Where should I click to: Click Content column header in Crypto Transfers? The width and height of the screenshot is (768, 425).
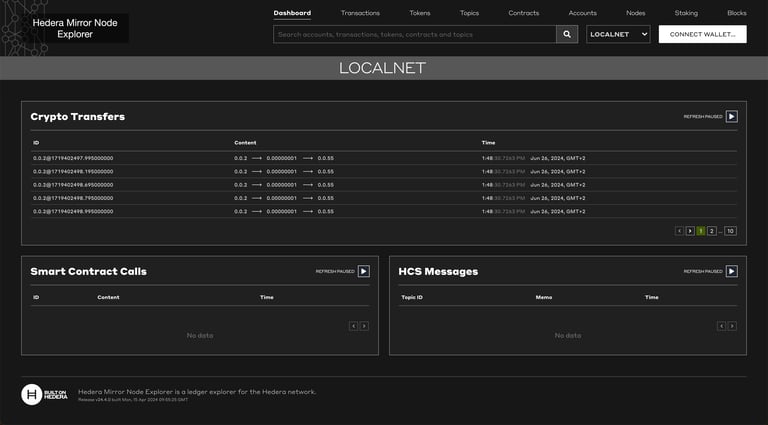[245, 142]
